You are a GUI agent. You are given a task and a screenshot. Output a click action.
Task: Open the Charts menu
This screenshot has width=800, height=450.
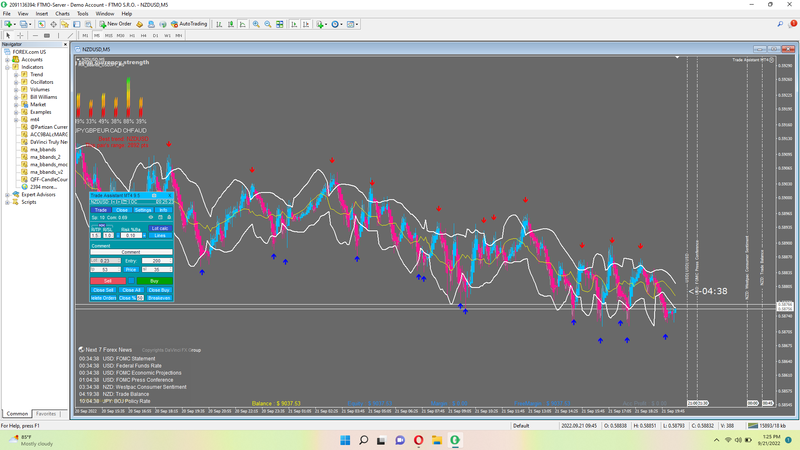point(62,13)
